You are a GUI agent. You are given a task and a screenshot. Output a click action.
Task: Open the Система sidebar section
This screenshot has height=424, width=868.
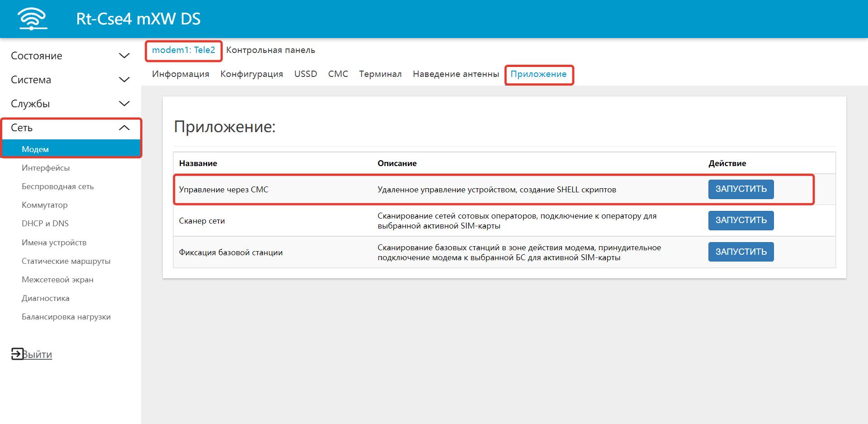pyautogui.click(x=31, y=80)
